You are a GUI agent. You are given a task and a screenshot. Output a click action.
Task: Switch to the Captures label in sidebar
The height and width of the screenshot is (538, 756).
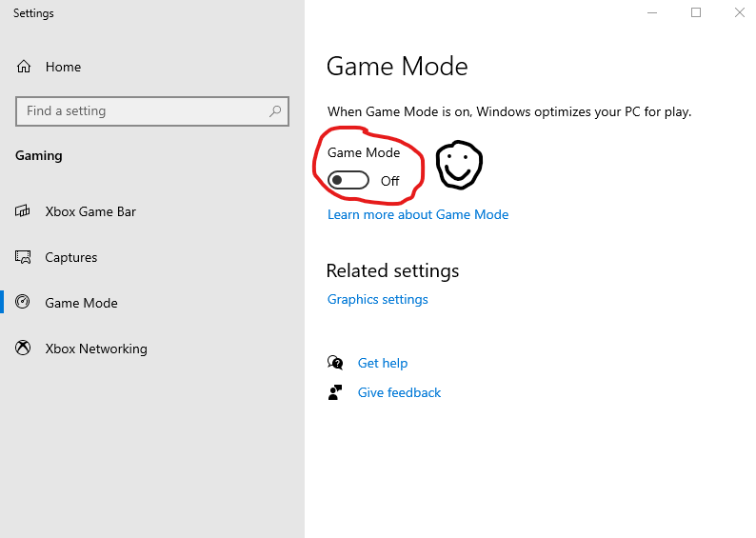point(71,257)
